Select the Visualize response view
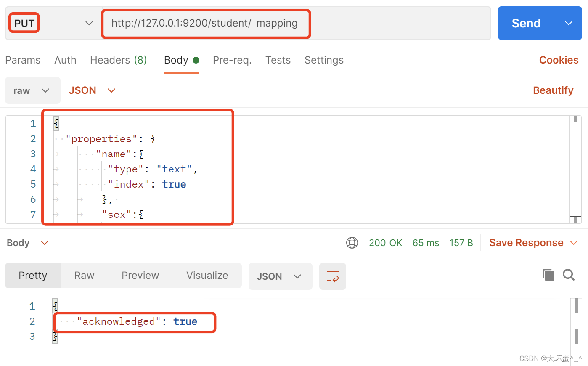Viewport: 588px width, 366px height. click(207, 276)
